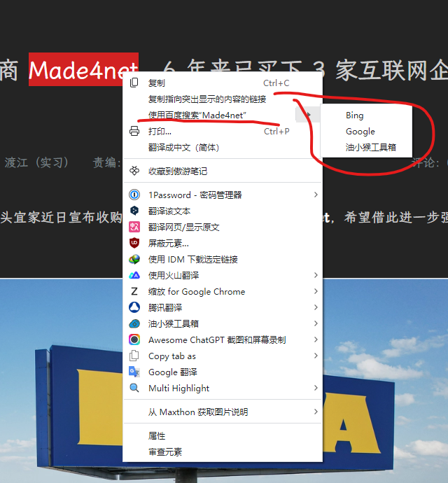Select Bing in the search submenu
Image resolution: width=448 pixels, height=483 pixels.
click(x=366, y=115)
